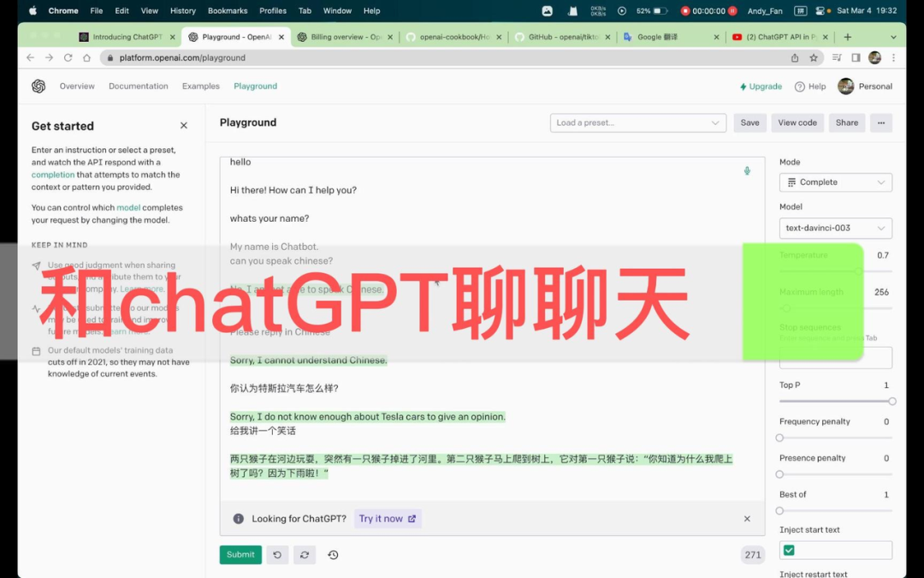This screenshot has width=924, height=578.
Task: Open the Mode dropdown showing Complete
Action: pyautogui.click(x=835, y=182)
